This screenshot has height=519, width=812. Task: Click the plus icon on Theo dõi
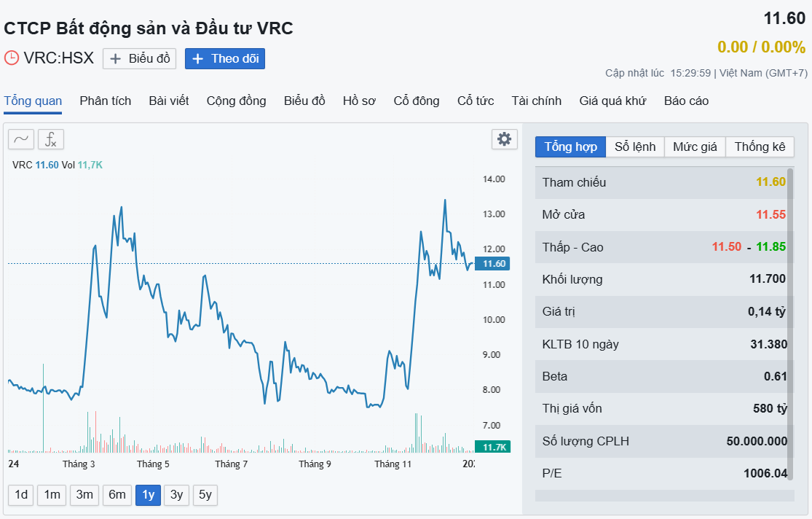pyautogui.click(x=197, y=59)
